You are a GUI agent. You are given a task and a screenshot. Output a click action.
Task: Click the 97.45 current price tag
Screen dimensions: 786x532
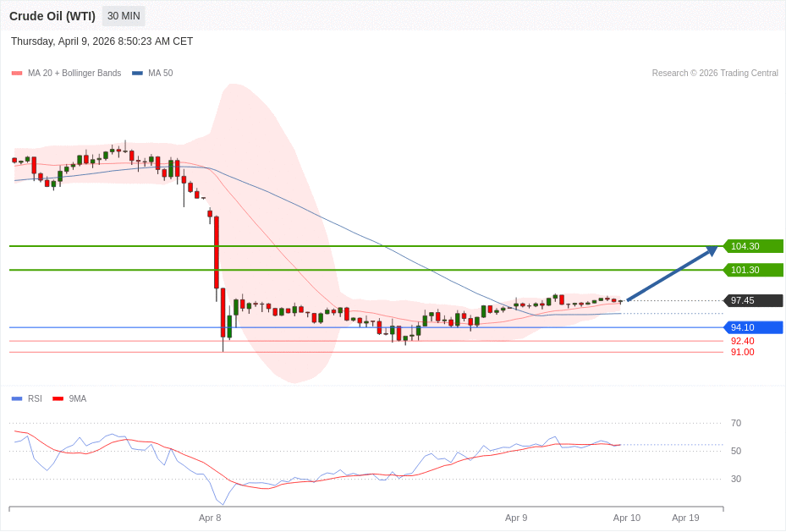(x=752, y=300)
